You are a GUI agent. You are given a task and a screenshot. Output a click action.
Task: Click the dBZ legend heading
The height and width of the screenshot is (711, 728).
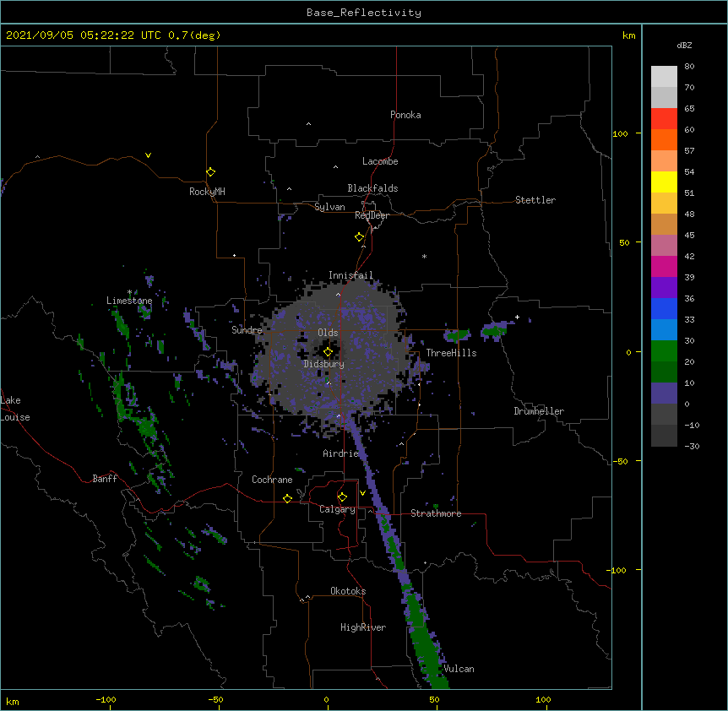click(684, 45)
